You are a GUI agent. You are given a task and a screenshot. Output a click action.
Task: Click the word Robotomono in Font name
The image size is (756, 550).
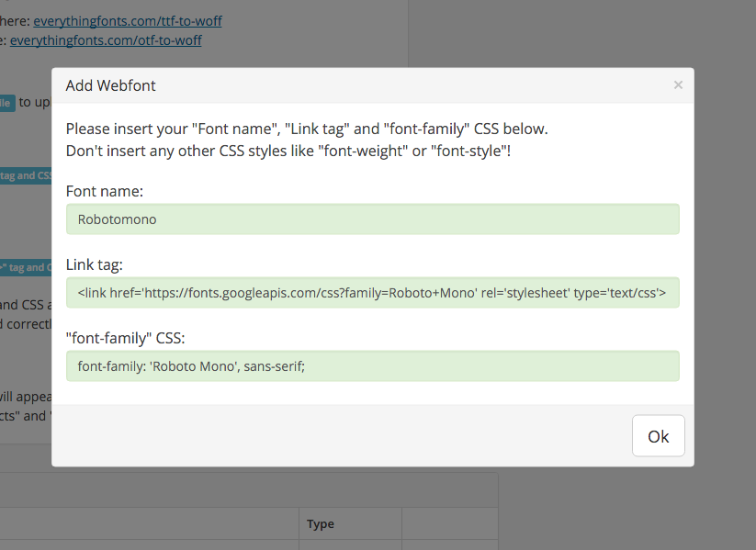117,219
